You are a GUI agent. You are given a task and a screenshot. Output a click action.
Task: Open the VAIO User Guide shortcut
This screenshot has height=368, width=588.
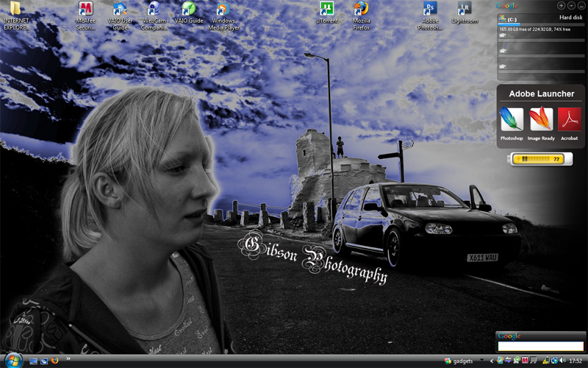tap(120, 10)
